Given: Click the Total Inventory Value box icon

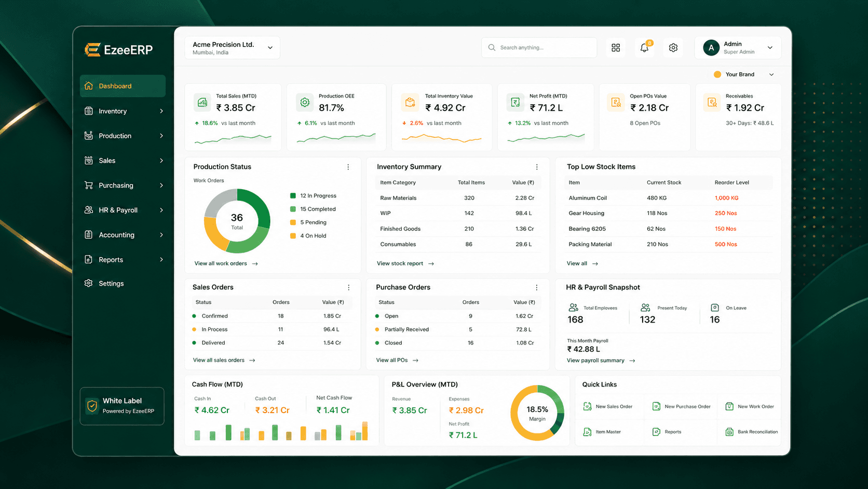Looking at the screenshot, I should tap(410, 102).
